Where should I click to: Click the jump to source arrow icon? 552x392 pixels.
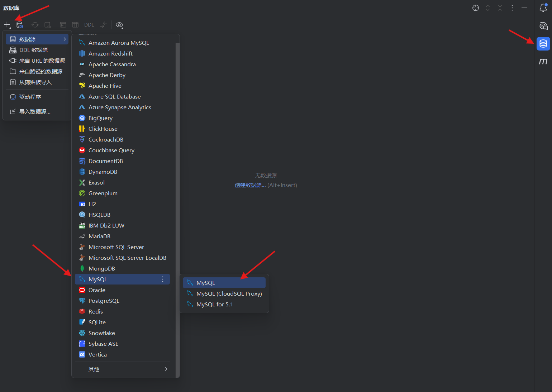(104, 25)
